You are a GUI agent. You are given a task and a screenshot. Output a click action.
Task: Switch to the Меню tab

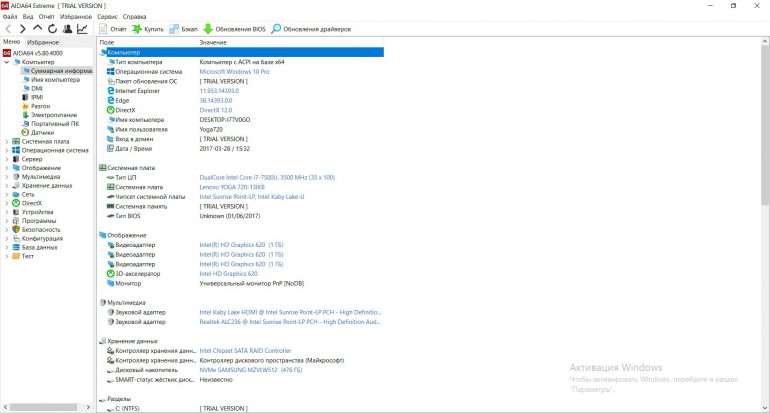click(12, 42)
